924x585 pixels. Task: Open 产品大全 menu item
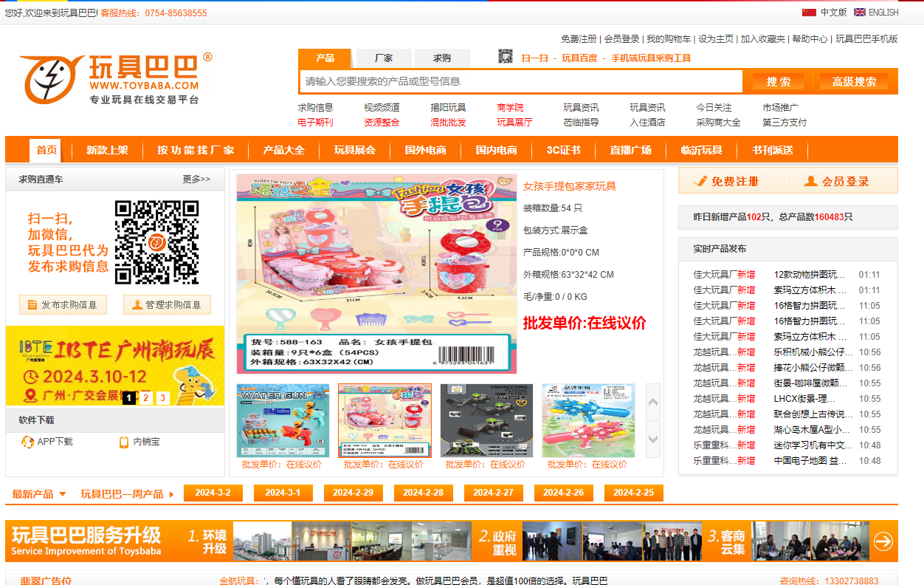pyautogui.click(x=284, y=150)
